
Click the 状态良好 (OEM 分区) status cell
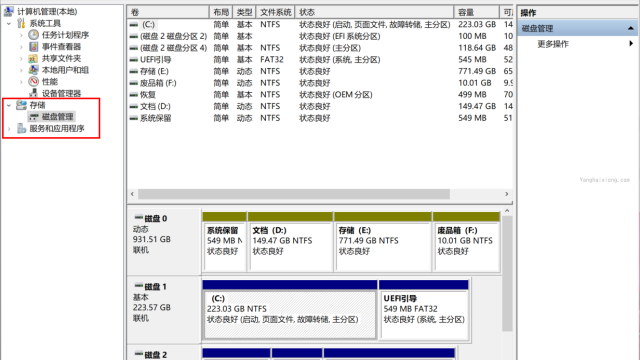click(336, 95)
